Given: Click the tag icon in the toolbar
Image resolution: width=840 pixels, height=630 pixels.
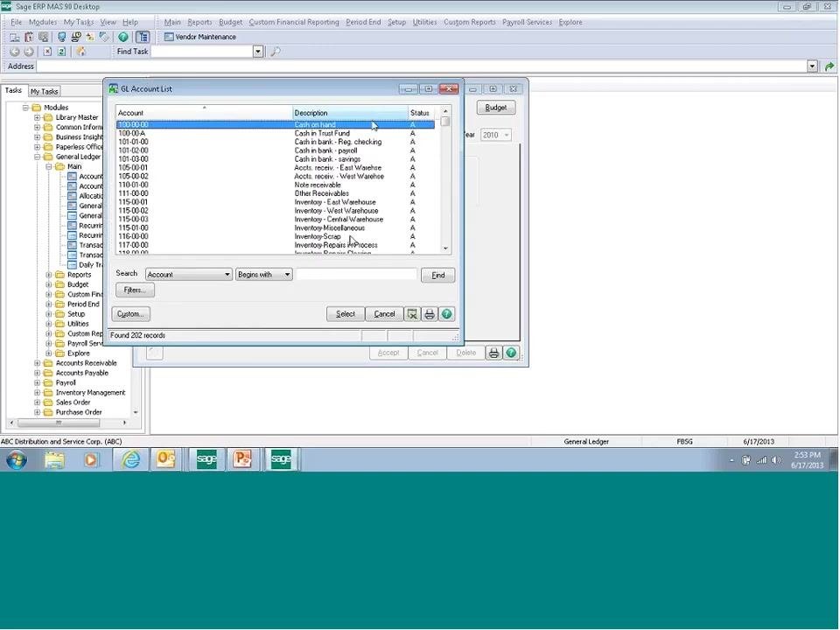Looking at the screenshot, I should click(104, 37).
